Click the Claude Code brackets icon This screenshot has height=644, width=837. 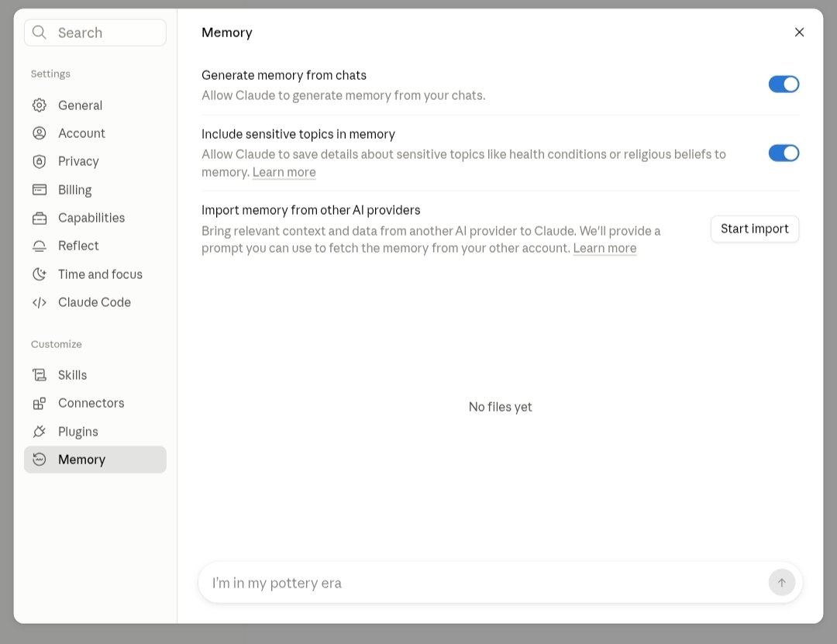(x=39, y=302)
